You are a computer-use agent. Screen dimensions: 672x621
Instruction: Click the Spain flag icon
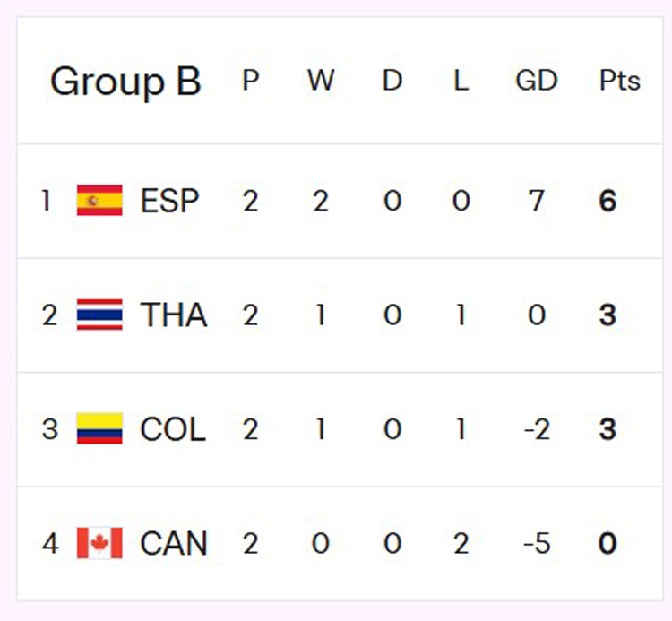[x=99, y=201]
